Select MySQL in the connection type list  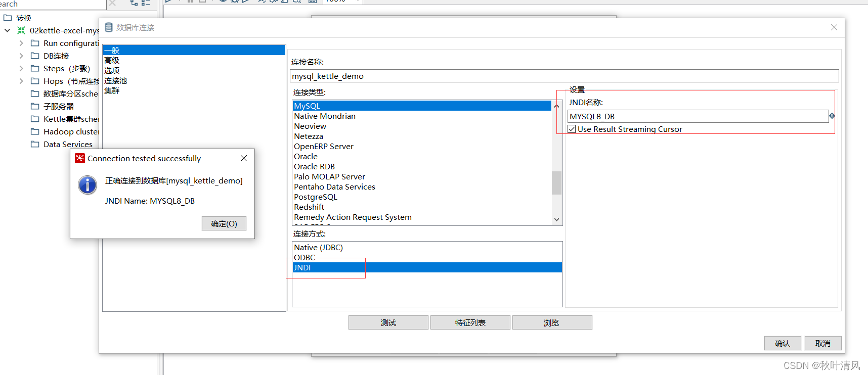coord(422,106)
